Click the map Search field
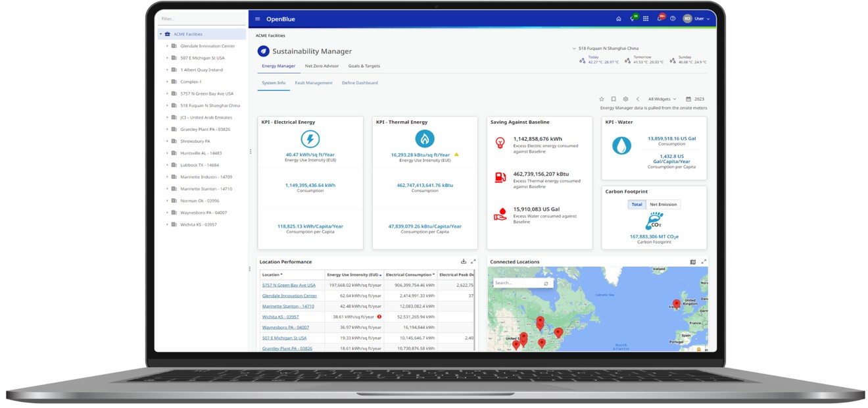 [x=516, y=283]
